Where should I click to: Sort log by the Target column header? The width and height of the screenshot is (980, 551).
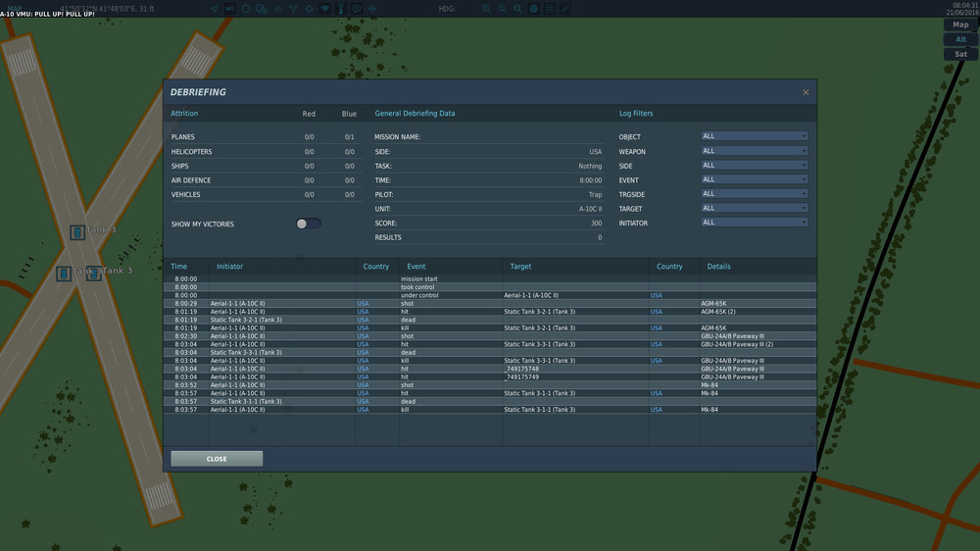pyautogui.click(x=520, y=267)
